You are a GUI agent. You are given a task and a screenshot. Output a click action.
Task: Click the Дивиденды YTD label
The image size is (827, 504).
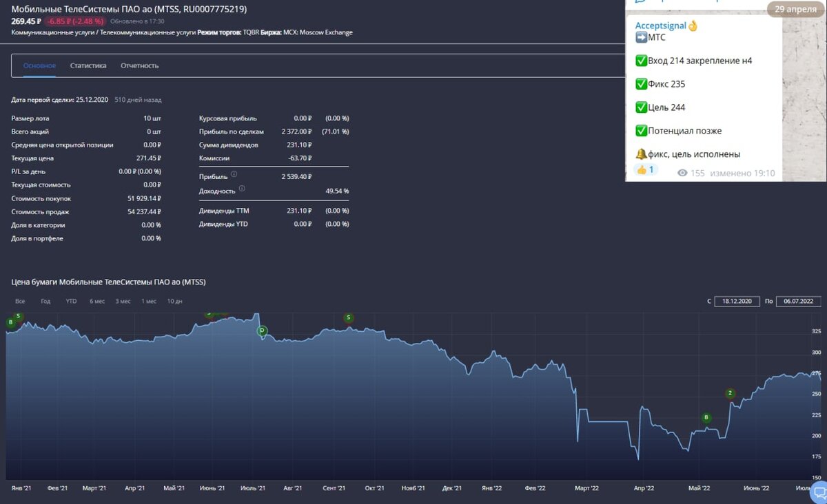point(224,224)
